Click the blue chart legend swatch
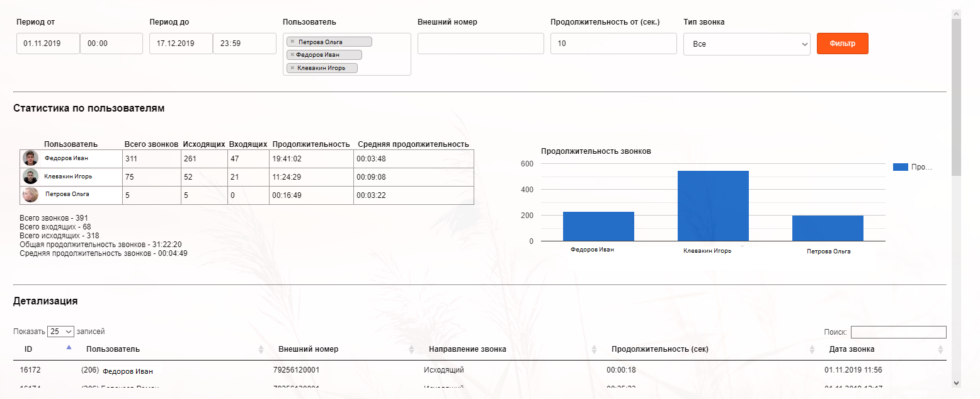Image resolution: width=980 pixels, height=399 pixels. pyautogui.click(x=901, y=167)
